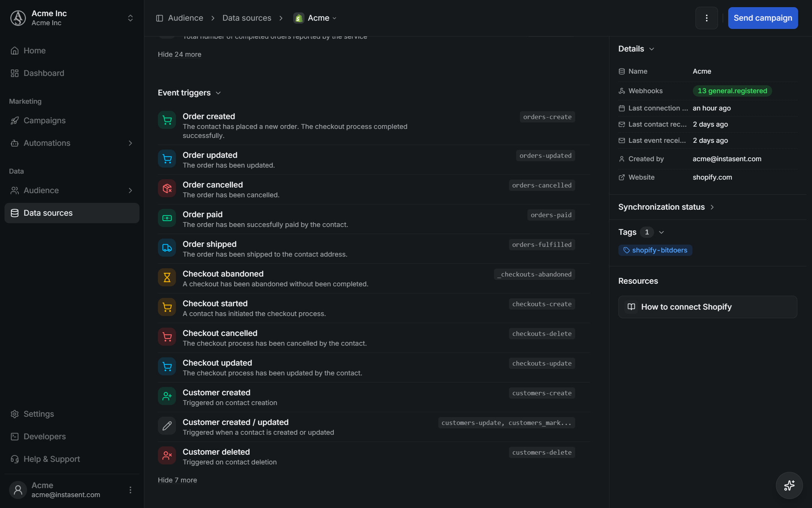This screenshot has width=812, height=508.
Task: Click the Checkout abandoned hourglass icon
Action: click(x=167, y=277)
